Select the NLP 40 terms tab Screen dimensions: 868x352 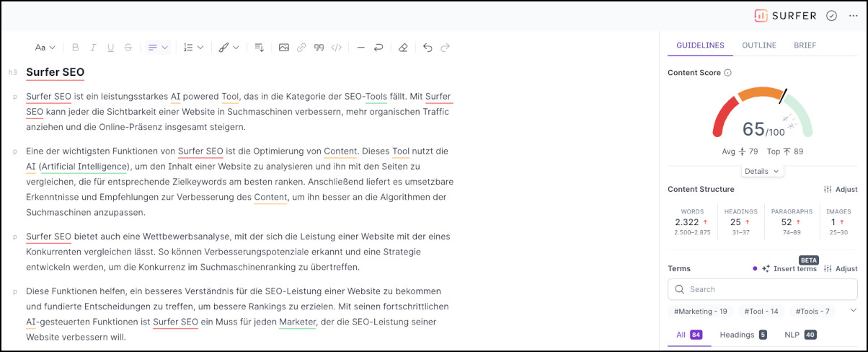pos(800,335)
